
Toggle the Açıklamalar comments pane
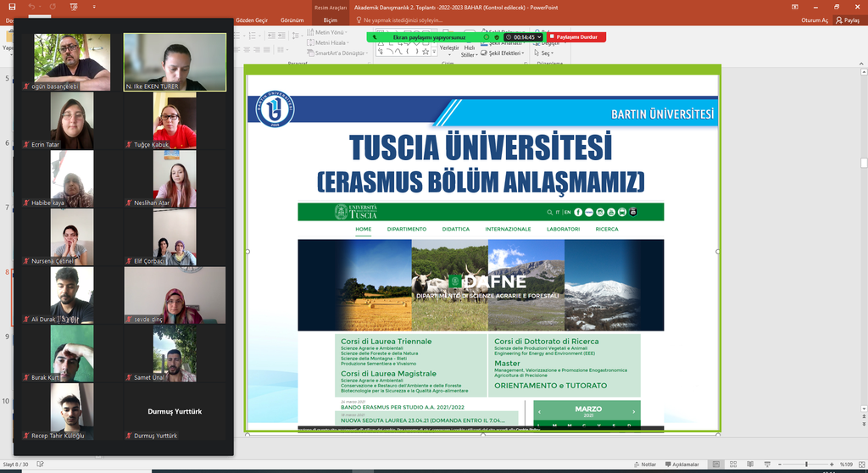pyautogui.click(x=682, y=465)
